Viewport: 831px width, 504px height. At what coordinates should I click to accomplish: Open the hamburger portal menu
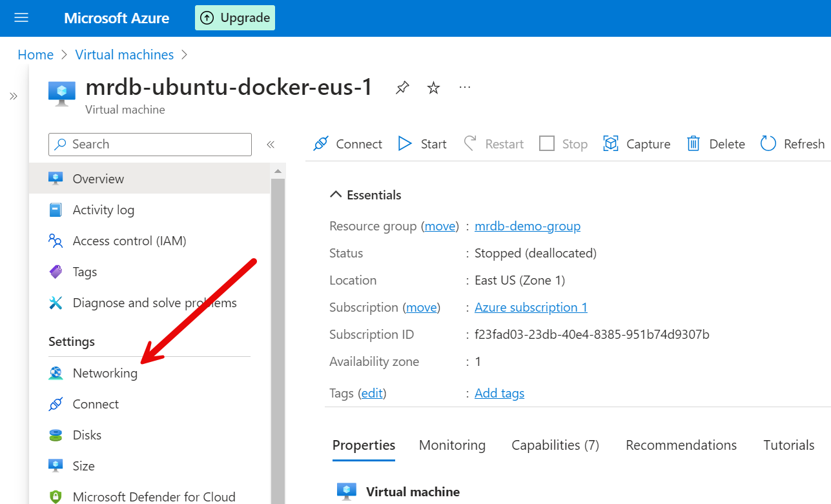click(x=21, y=17)
